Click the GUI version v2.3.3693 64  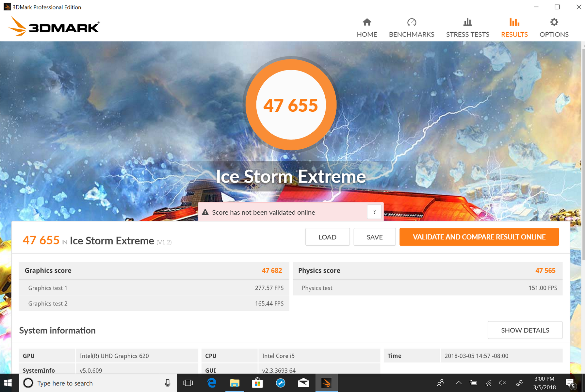[x=279, y=370]
